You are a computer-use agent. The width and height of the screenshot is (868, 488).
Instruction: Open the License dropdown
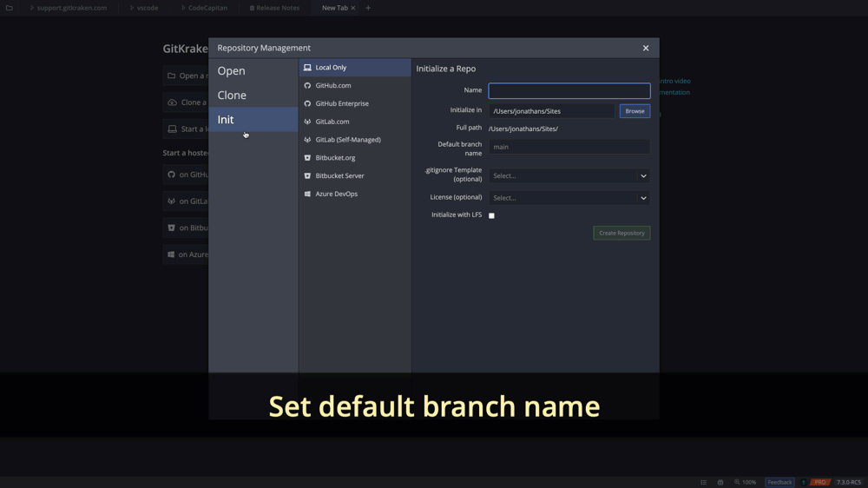click(569, 198)
